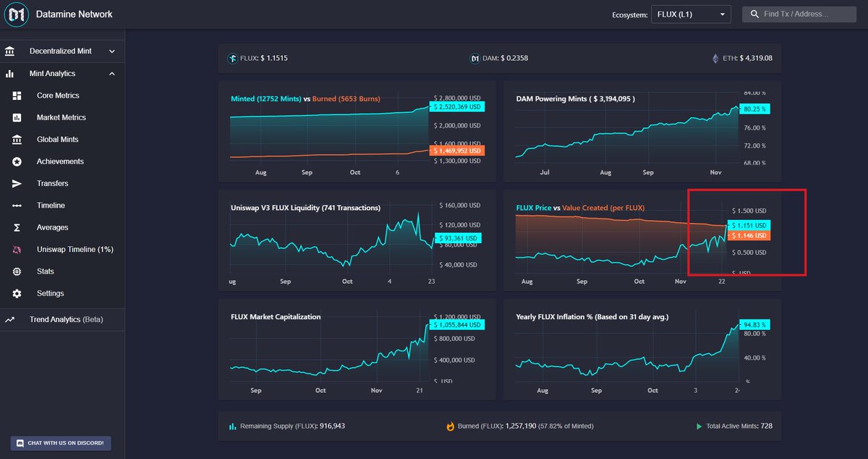Click the Averages sigma icon
The width and height of the screenshot is (868, 459).
17,227
